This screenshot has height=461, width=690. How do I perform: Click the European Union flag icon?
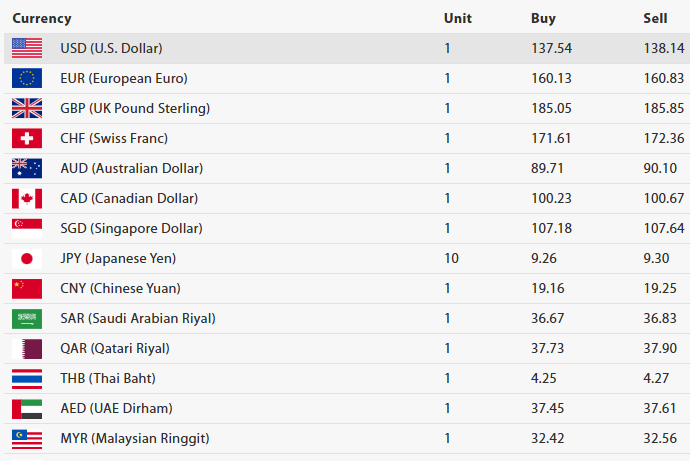[27, 78]
